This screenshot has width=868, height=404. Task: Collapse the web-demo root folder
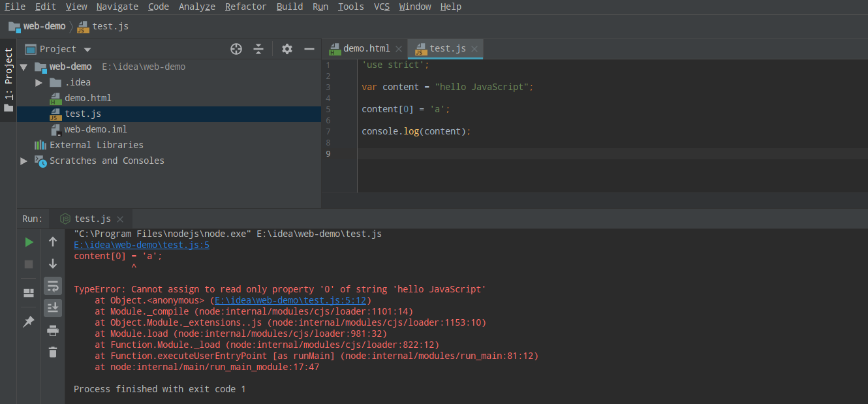tap(23, 67)
